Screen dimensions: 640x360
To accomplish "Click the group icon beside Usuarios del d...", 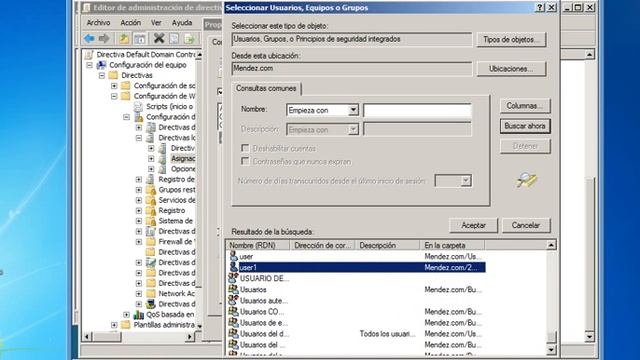I will coord(233,333).
